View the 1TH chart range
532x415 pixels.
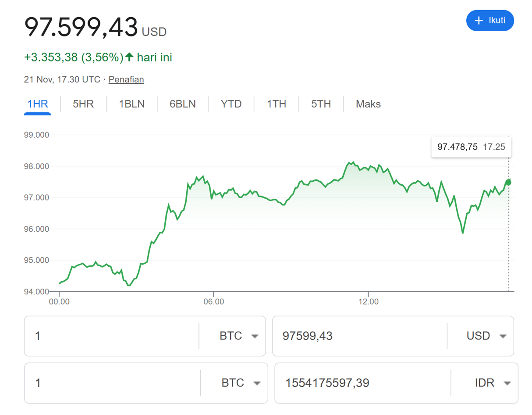pos(277,104)
